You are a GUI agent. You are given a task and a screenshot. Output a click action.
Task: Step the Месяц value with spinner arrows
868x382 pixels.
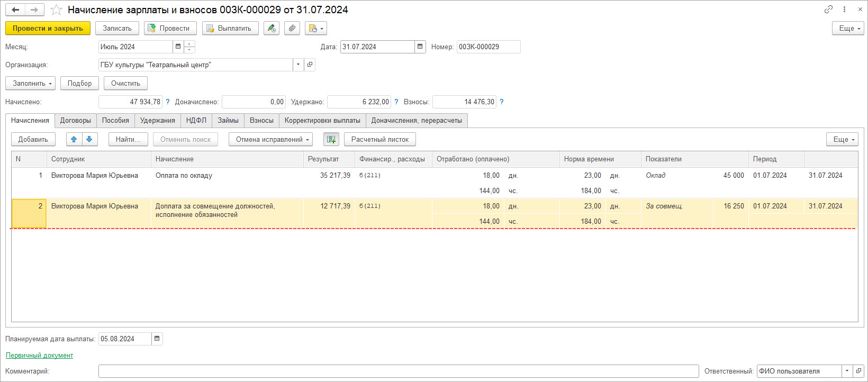(189, 47)
